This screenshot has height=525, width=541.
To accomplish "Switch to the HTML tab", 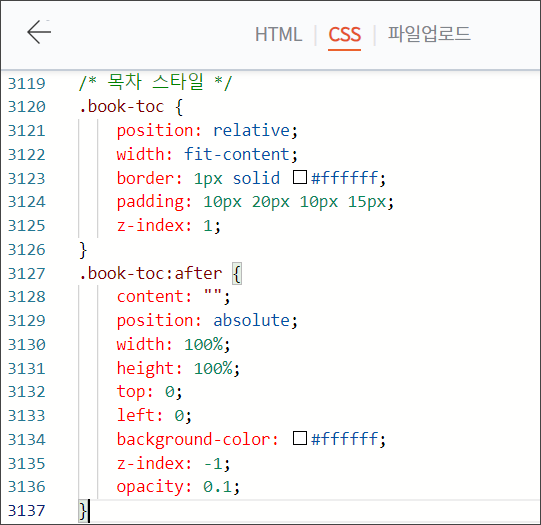I will click(x=278, y=34).
